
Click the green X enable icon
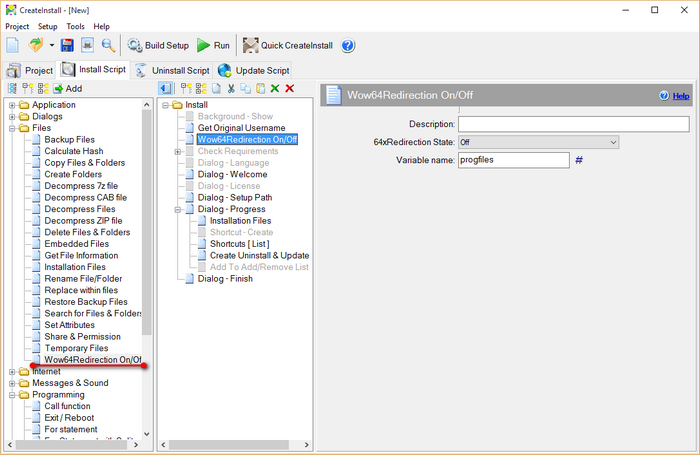pos(275,88)
